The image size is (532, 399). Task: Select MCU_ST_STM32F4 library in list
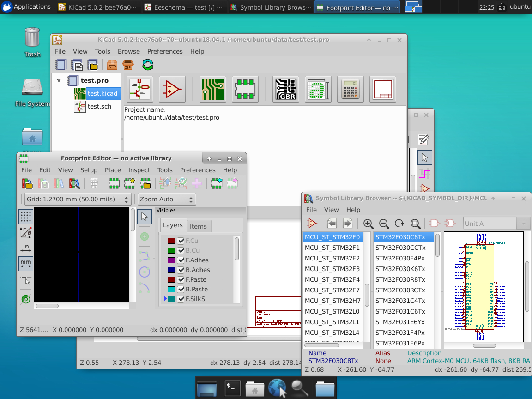(332, 279)
